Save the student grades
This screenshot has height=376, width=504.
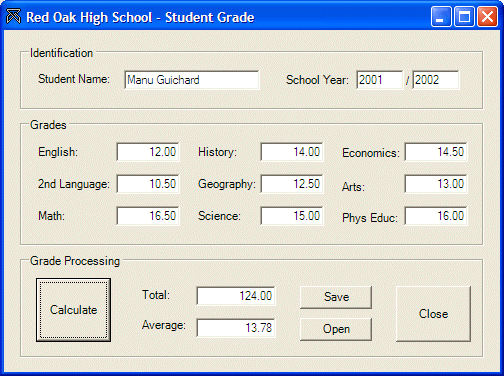(x=336, y=297)
